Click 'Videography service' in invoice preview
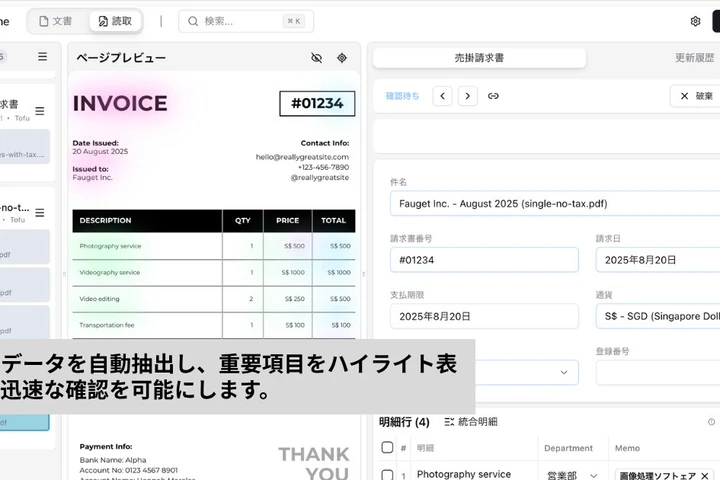Image resolution: width=720 pixels, height=480 pixels. pos(110,272)
